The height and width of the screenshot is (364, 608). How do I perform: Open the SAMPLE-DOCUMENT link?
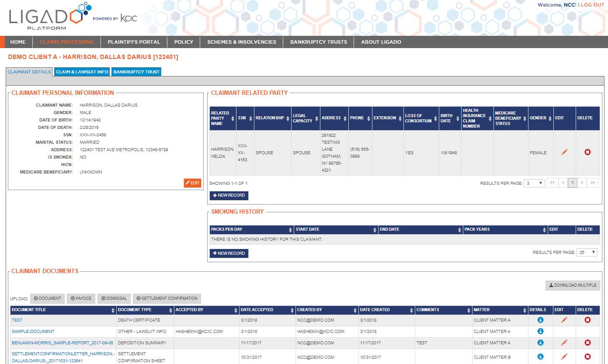pyautogui.click(x=33, y=332)
